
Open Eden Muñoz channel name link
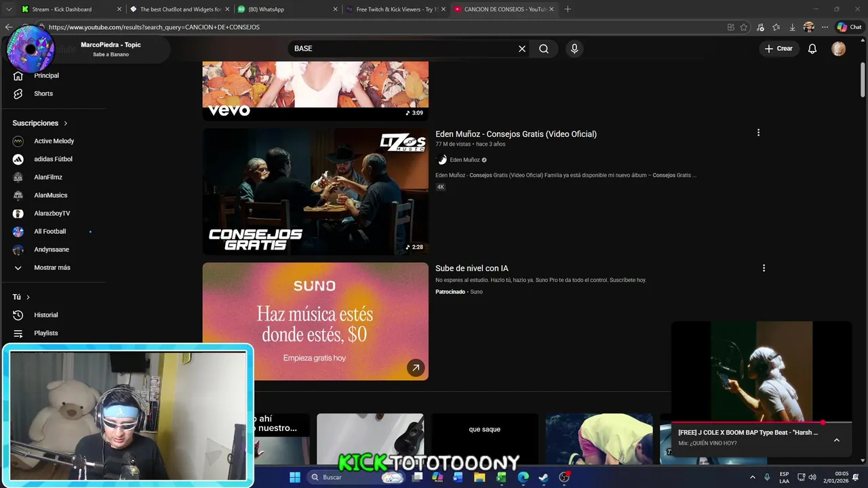(x=465, y=160)
